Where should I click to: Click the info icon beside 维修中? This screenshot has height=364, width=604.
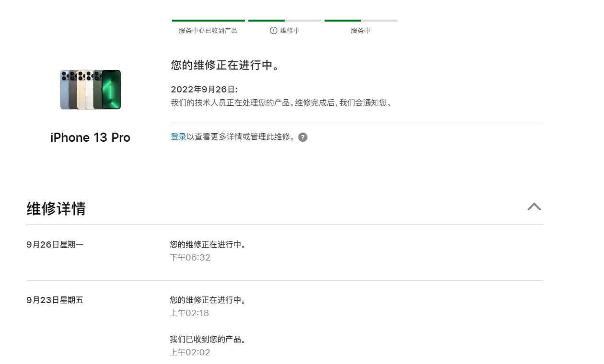click(273, 30)
